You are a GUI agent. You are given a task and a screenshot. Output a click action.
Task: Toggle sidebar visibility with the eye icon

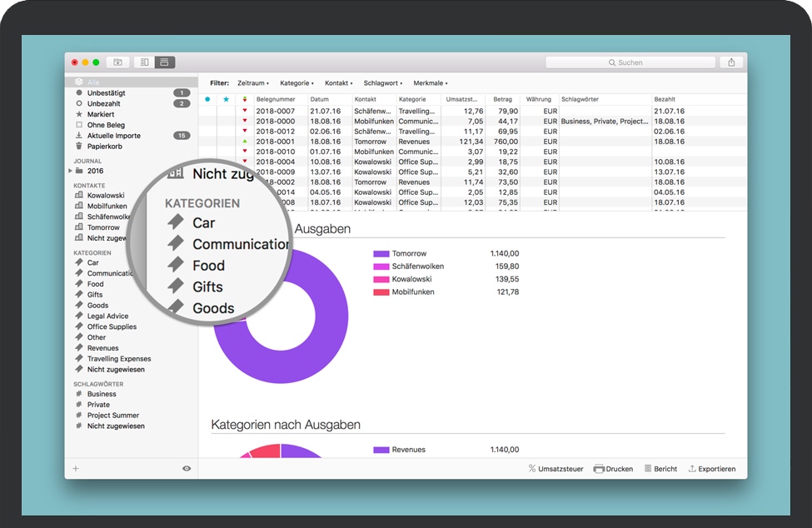coord(187,469)
